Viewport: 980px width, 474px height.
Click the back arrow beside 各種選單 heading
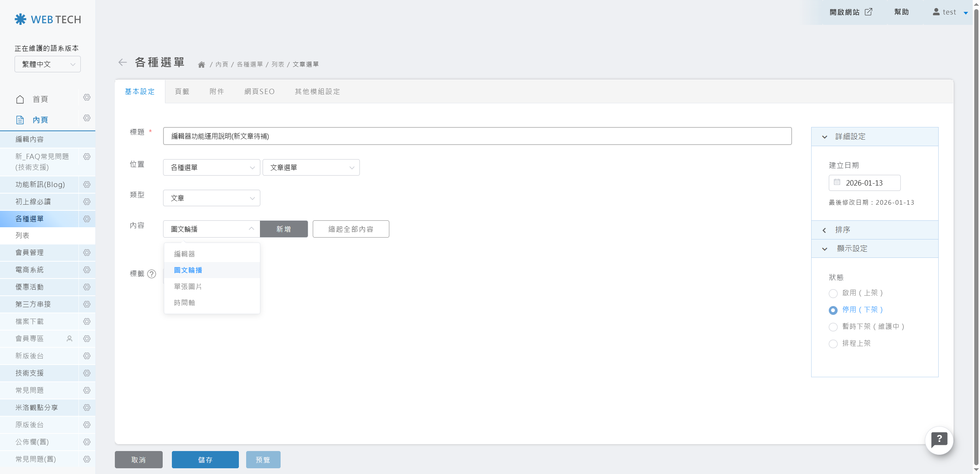tap(122, 62)
